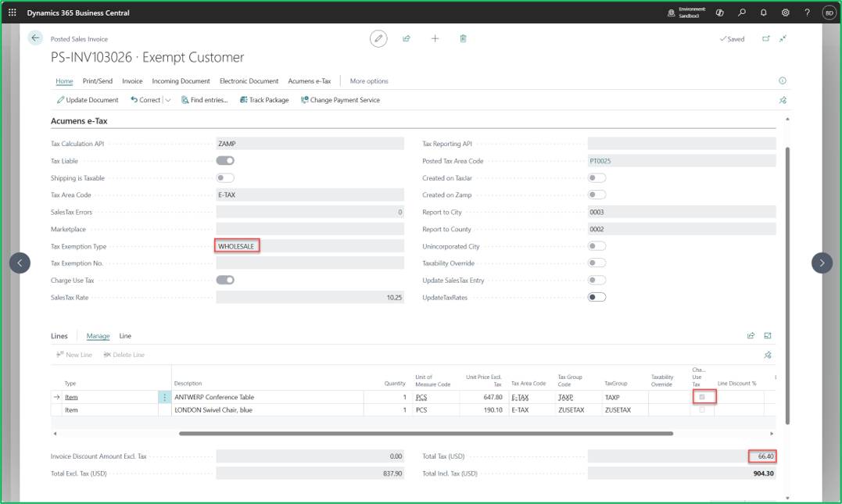Click Change Payment Service
This screenshot has height=504, width=842.
coord(340,100)
